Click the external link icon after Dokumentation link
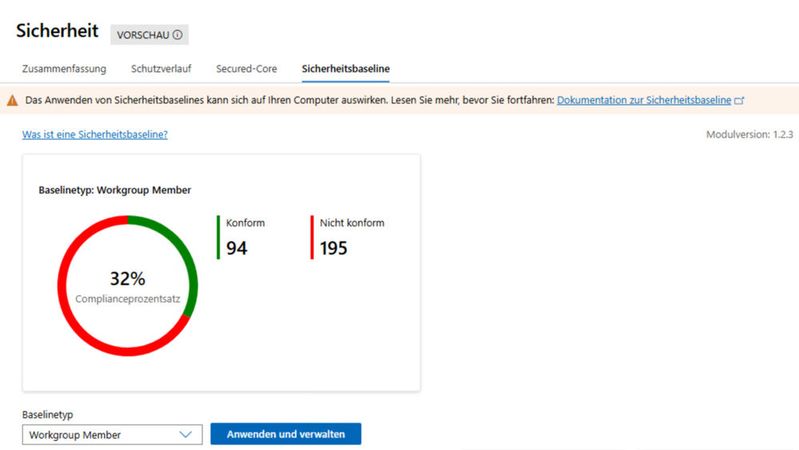This screenshot has height=450, width=799. pyautogui.click(x=739, y=101)
